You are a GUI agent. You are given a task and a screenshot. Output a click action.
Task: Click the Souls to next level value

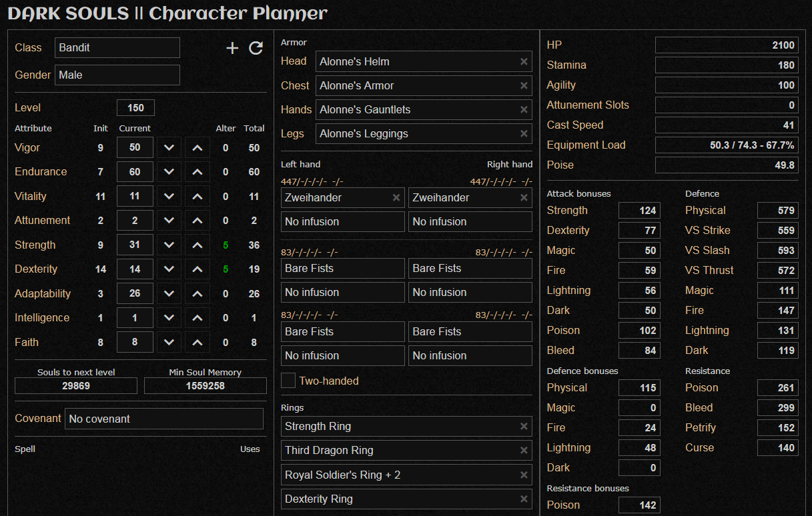[x=76, y=385]
